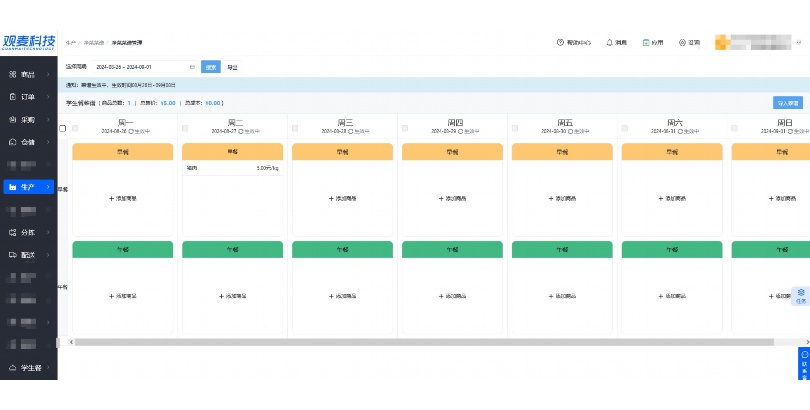Click the green 午餐 header under 周三
810x410 pixels.
(x=342, y=249)
